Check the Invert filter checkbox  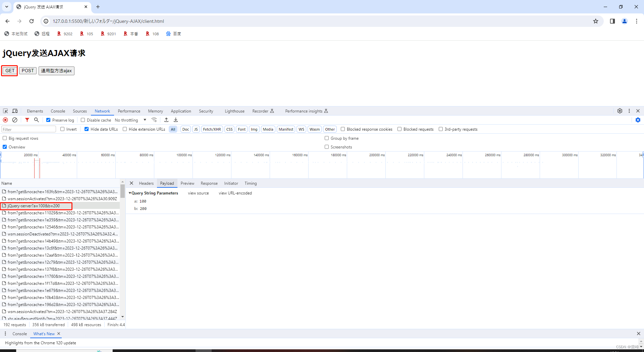62,129
